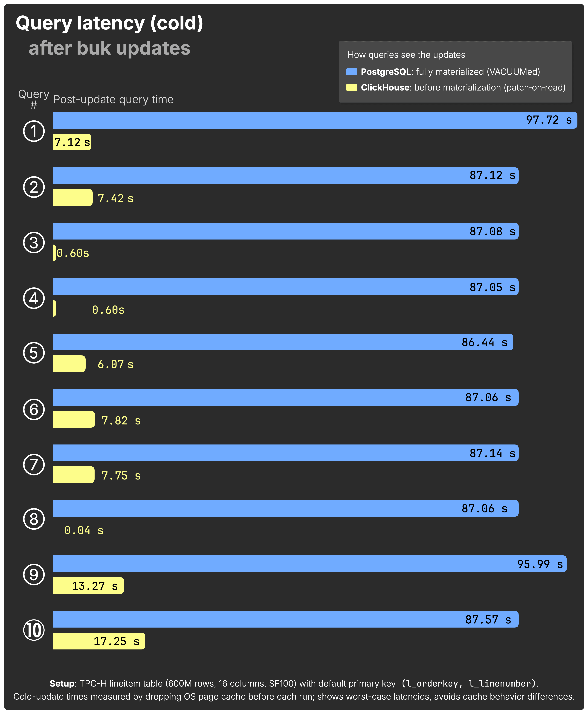588x716 pixels.
Task: Click the circled number 5 query icon
Action: pyautogui.click(x=34, y=353)
